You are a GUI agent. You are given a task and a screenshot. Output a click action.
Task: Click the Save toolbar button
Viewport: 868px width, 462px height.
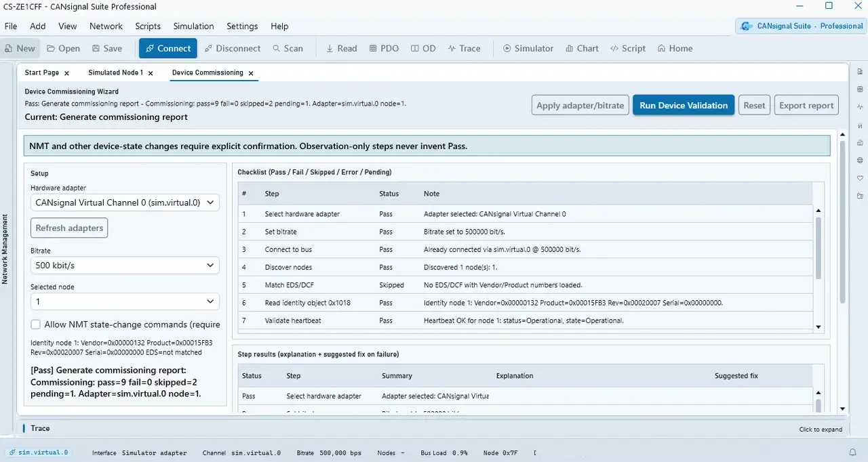click(107, 48)
